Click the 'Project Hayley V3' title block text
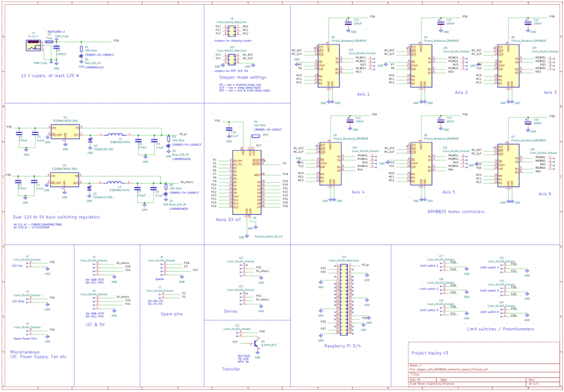564x392 pixels. pos(430,353)
